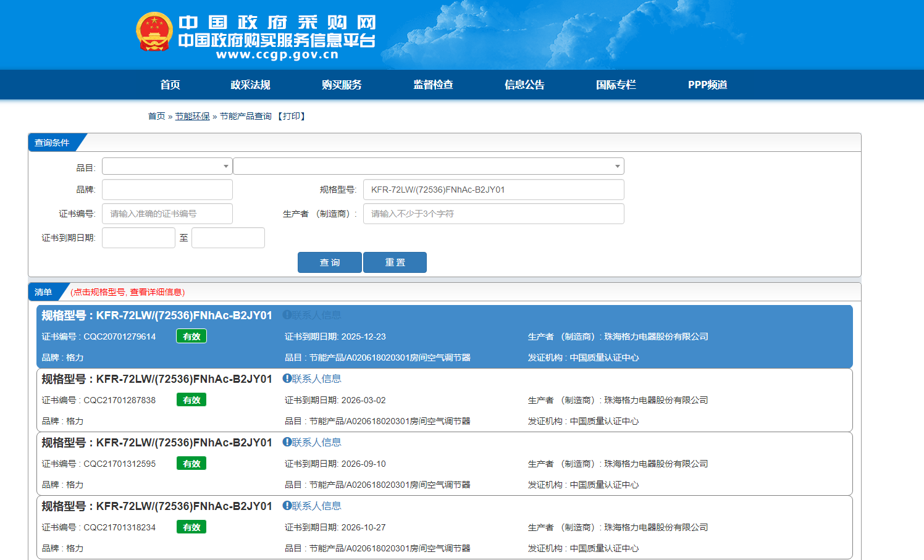
Task: Expand the first 品目 dropdown
Action: point(167,166)
